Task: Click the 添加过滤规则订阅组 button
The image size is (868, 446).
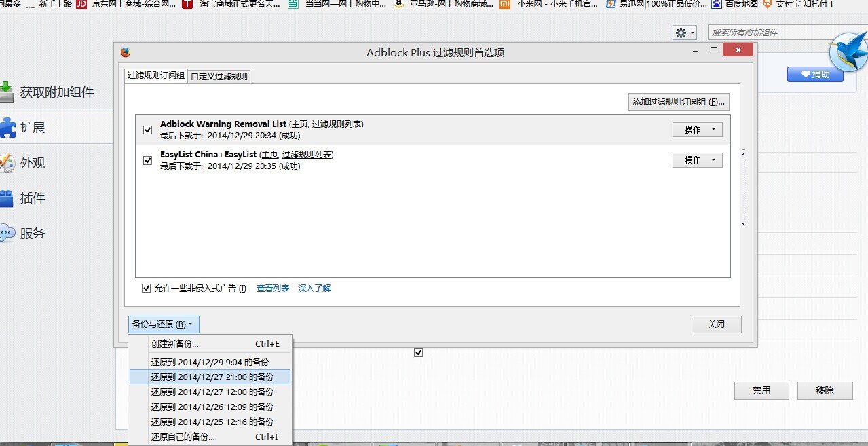Action: 679,102
